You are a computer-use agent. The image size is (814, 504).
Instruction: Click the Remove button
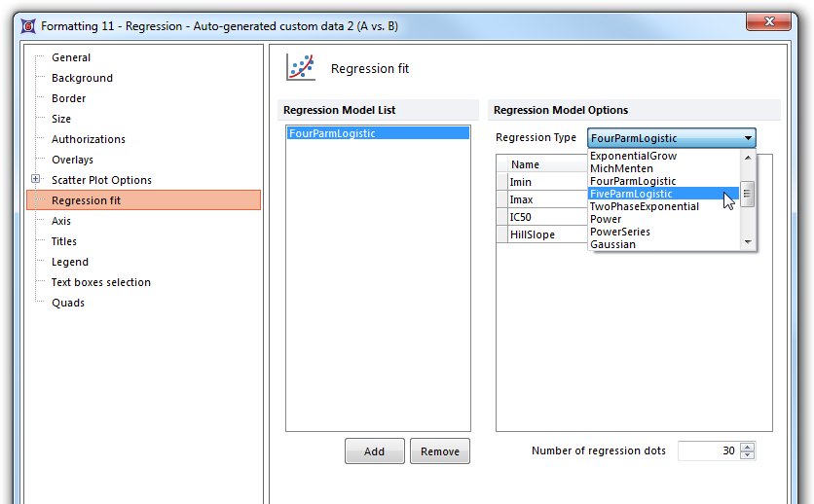point(440,451)
